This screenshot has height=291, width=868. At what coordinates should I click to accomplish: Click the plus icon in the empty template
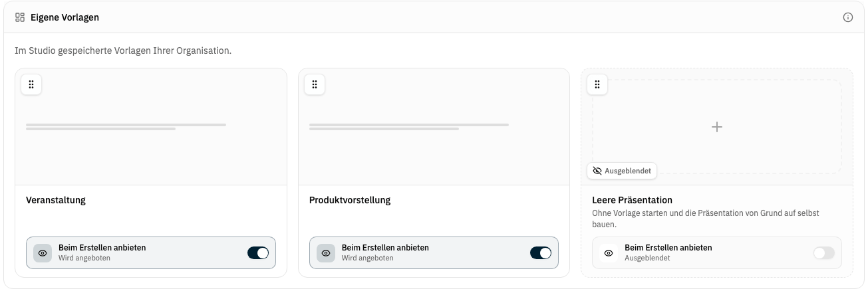click(x=717, y=127)
